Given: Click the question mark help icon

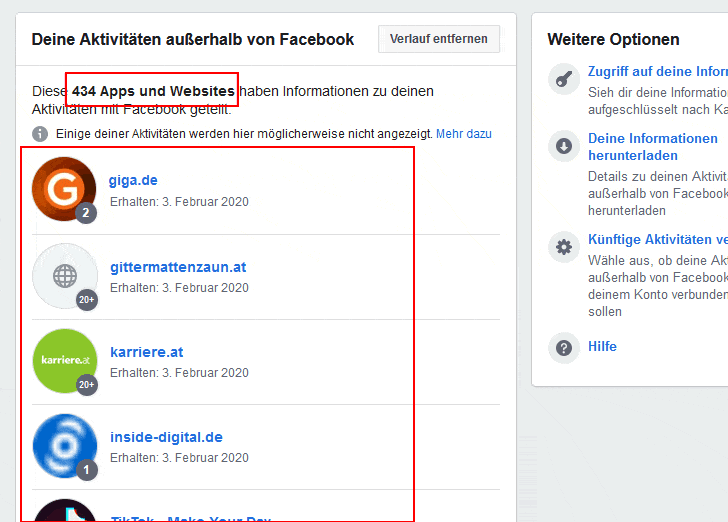Looking at the screenshot, I should [564, 348].
